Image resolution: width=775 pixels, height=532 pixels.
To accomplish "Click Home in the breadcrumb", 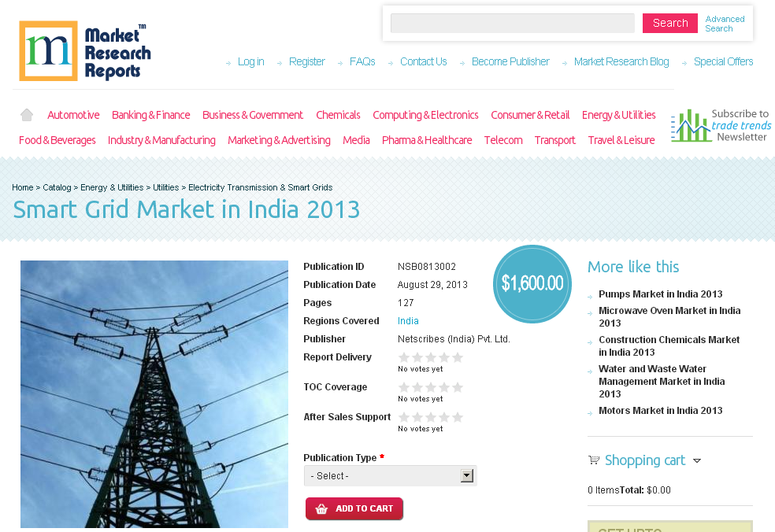I will click(23, 188).
